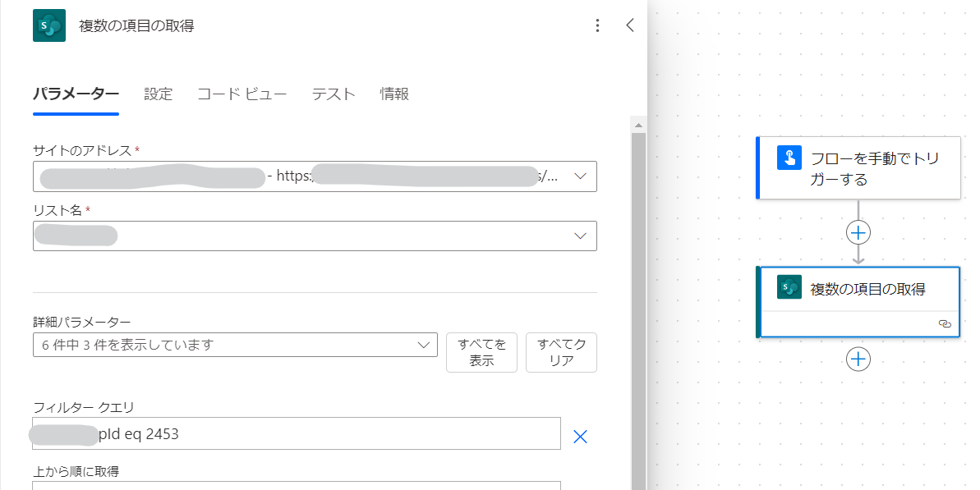
Task: Open the サイトのアドレス dropdown
Action: point(580,176)
